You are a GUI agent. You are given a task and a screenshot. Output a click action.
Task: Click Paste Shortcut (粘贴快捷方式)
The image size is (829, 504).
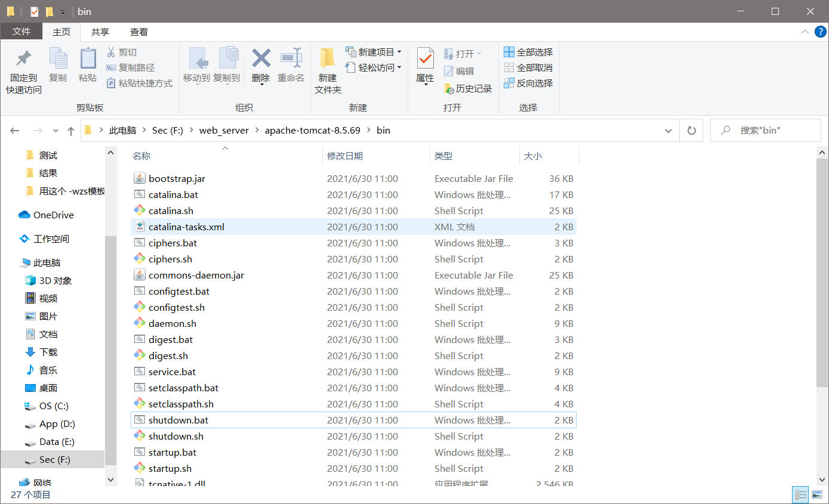pyautogui.click(x=139, y=83)
